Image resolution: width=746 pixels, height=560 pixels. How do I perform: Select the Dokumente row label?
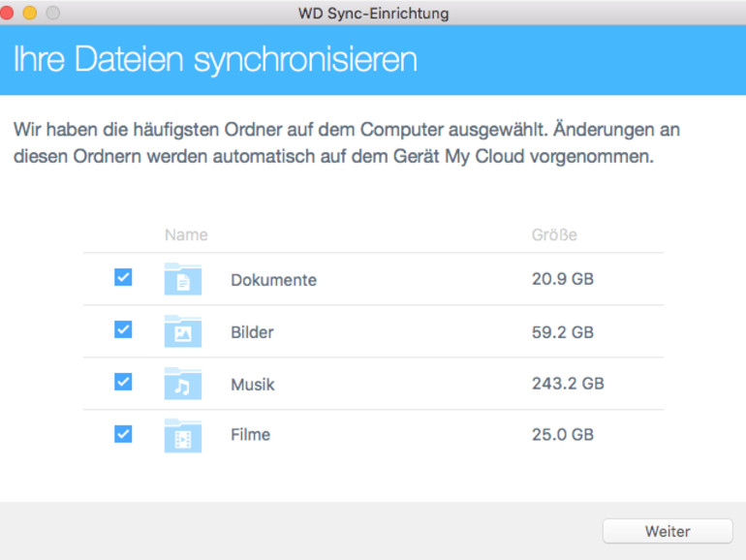click(273, 280)
